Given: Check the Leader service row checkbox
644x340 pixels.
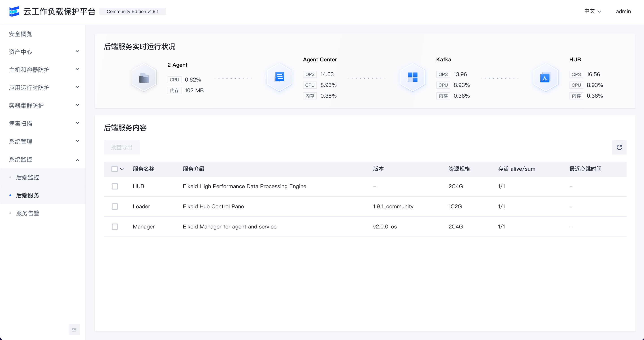Looking at the screenshot, I should pyautogui.click(x=115, y=207).
